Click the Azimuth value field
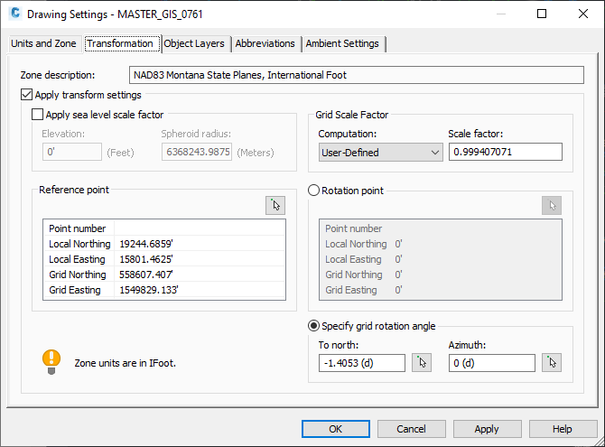Screen dimensions: 605x447 pos(492,363)
